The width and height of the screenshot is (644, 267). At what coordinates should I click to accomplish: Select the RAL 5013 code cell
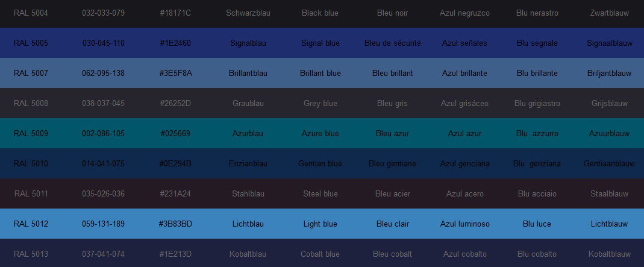pyautogui.click(x=31, y=254)
